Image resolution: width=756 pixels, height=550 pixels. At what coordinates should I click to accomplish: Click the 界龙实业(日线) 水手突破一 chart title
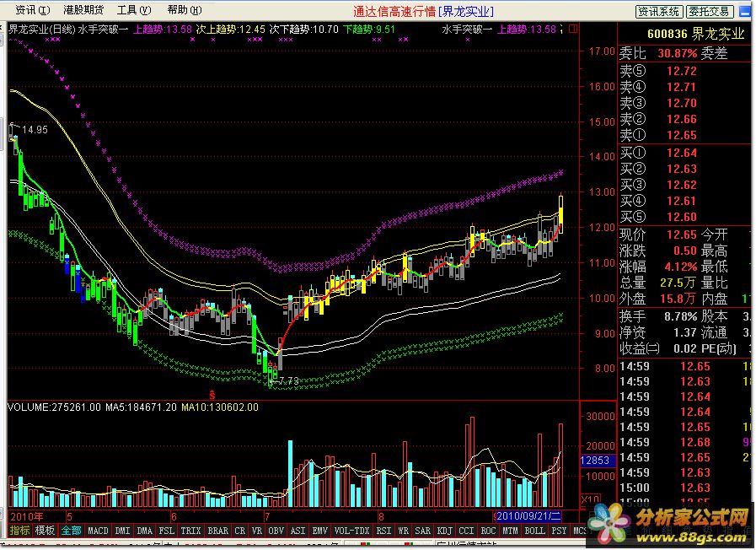click(68, 29)
